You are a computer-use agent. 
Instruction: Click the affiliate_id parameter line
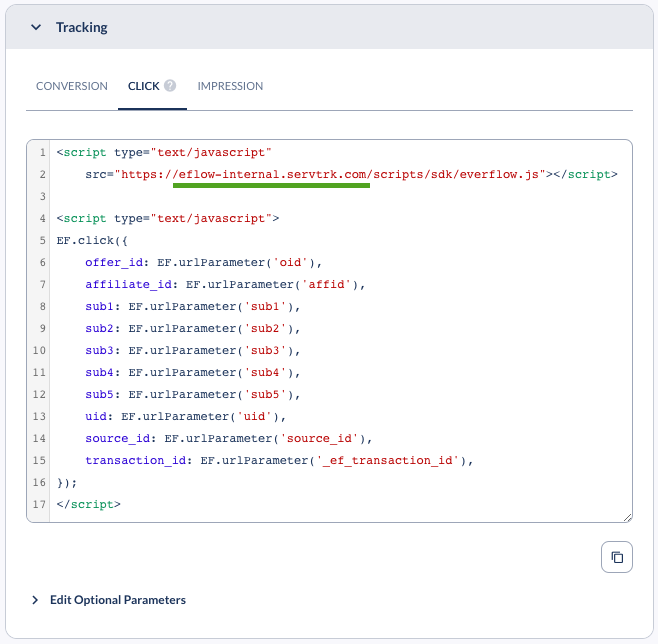pos(225,284)
